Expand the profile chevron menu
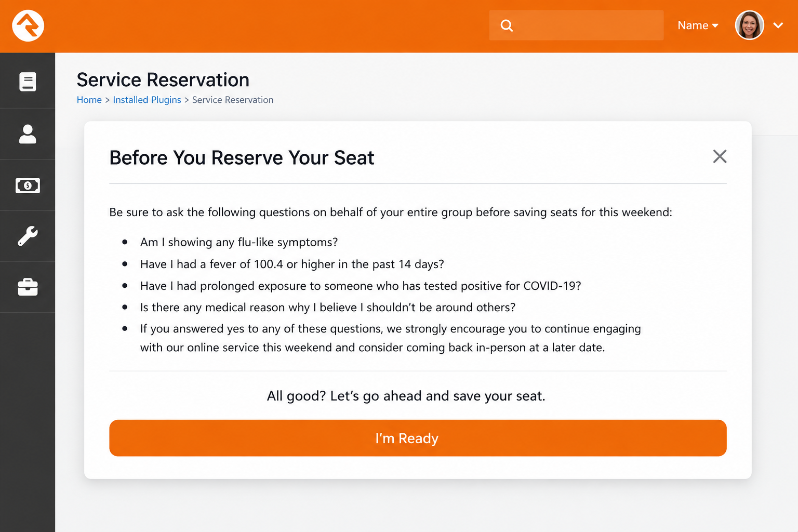 click(778, 25)
